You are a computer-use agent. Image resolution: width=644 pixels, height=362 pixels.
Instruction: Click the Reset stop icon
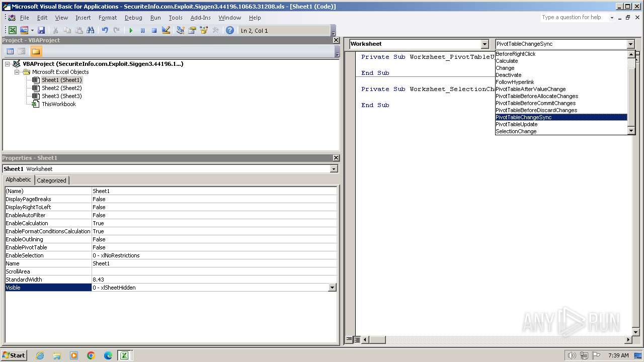[154, 30]
